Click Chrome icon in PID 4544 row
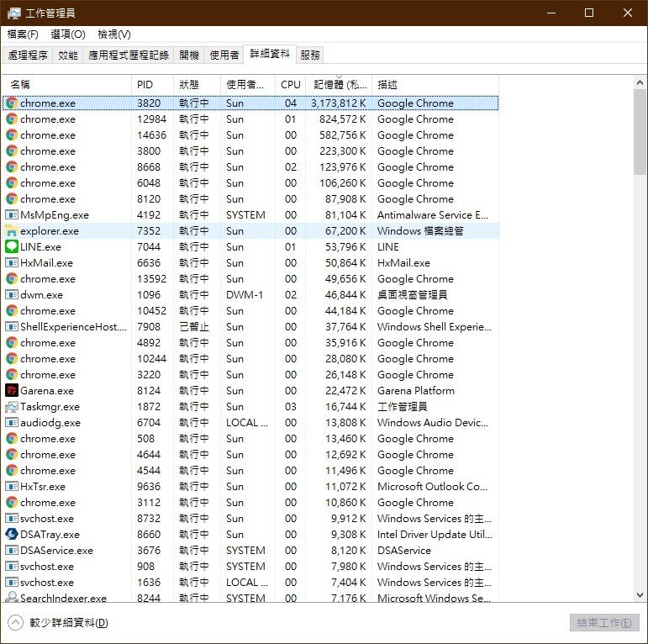The height and width of the screenshot is (644, 648). [x=12, y=471]
